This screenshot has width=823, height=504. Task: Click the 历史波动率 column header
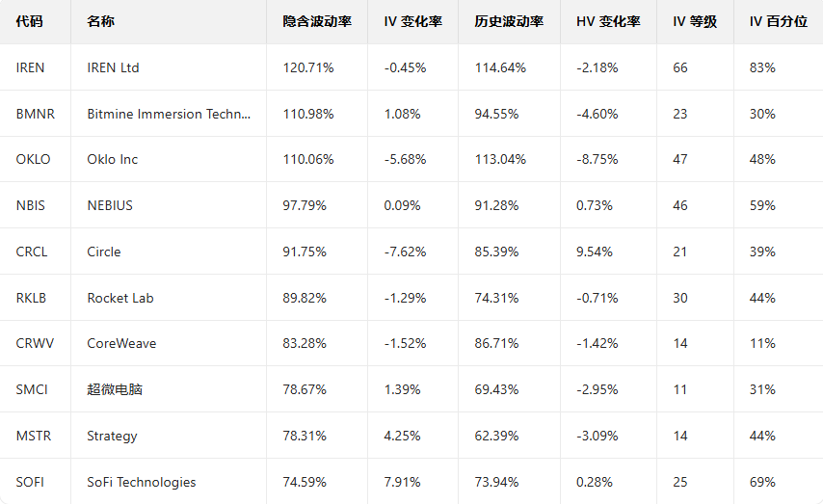509,21
